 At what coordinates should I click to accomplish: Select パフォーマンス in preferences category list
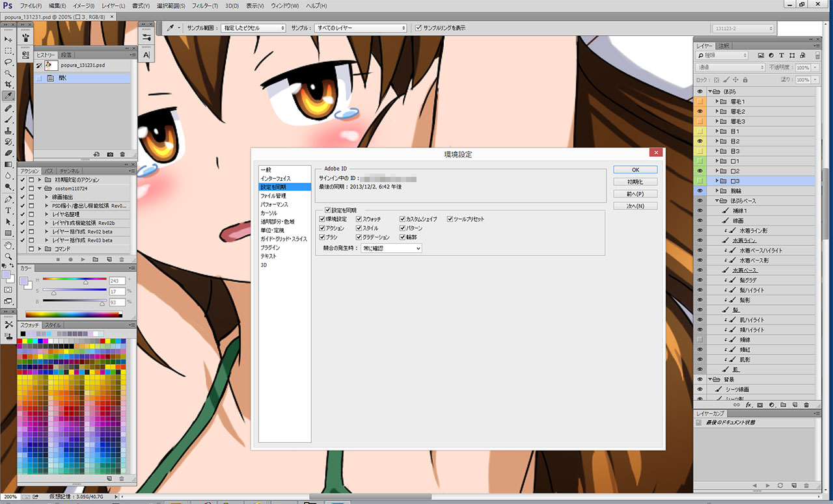(284, 204)
